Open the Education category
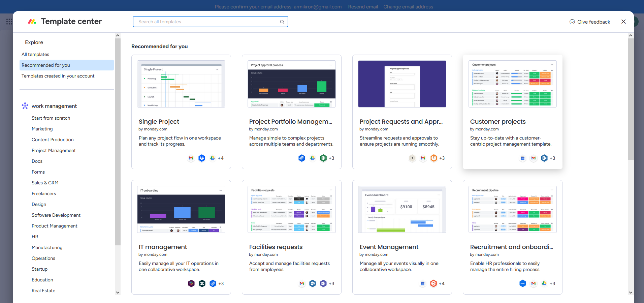This screenshot has height=303, width=644. (x=42, y=280)
